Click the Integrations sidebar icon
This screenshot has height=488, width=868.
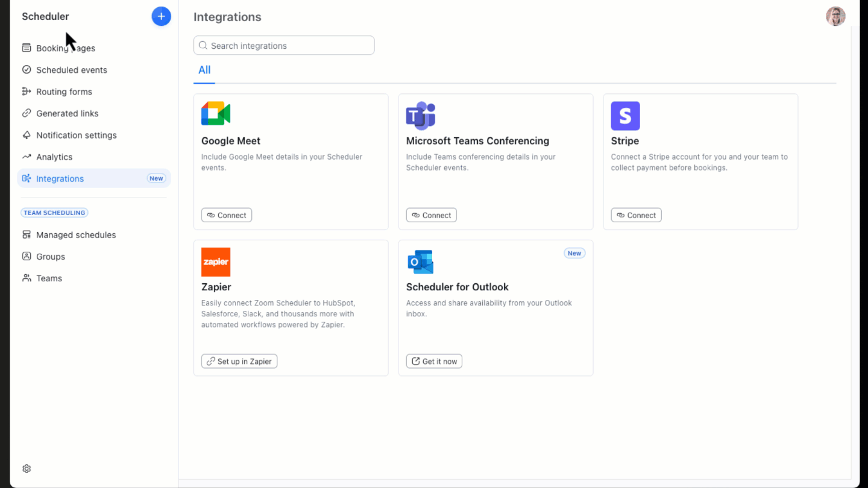[x=27, y=178]
